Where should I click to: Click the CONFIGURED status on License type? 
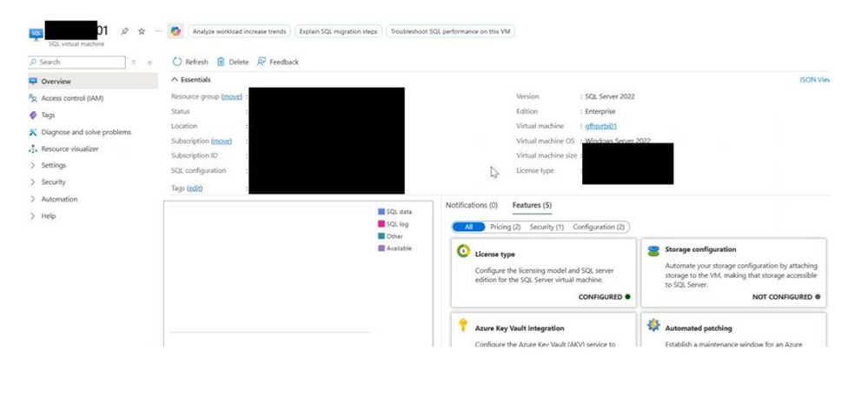tap(604, 297)
